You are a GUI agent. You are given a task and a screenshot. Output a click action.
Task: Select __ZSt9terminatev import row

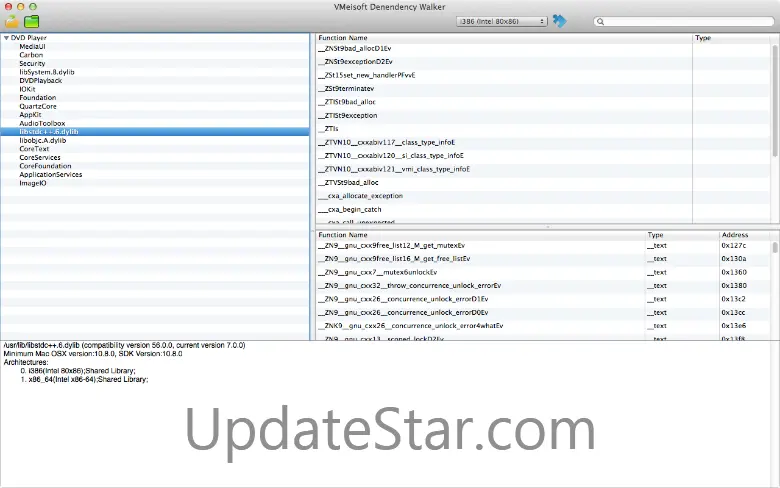pos(543,89)
